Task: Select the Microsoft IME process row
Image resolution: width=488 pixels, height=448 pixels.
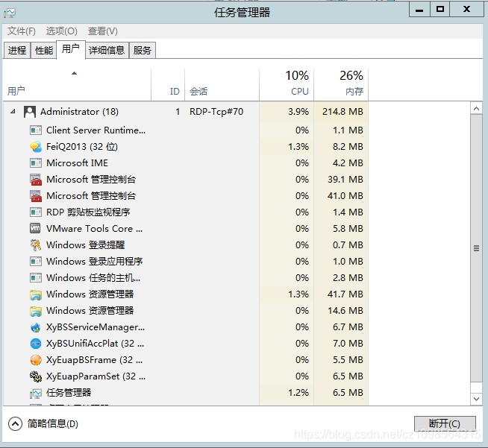Action: pos(186,163)
